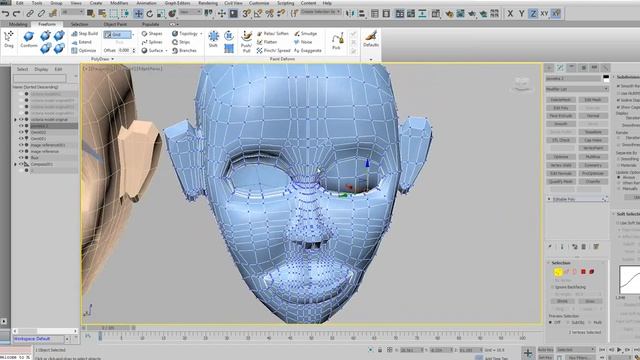Click the Redo arrow icon
This screenshot has width=640, height=360.
click(x=16, y=13)
